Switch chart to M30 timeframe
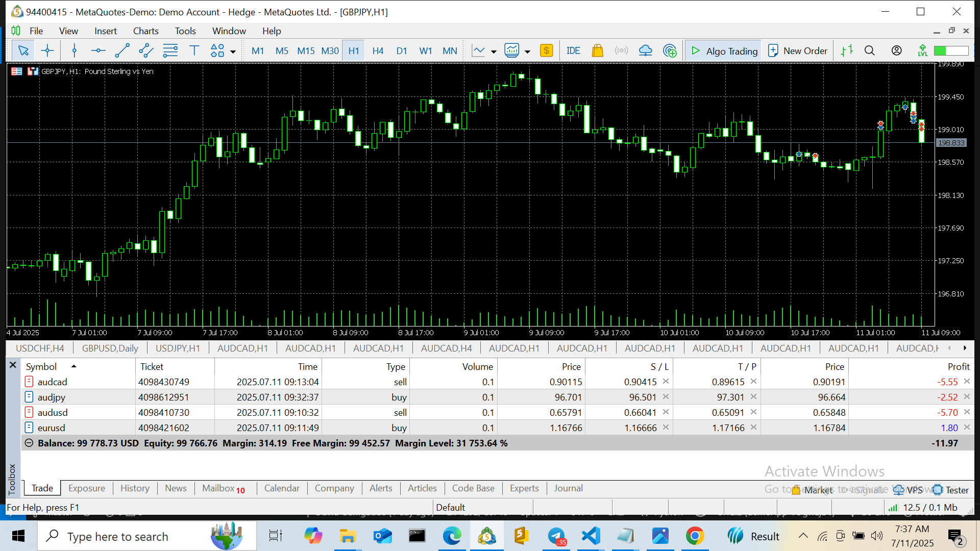The height and width of the screenshot is (551, 980). click(x=330, y=51)
